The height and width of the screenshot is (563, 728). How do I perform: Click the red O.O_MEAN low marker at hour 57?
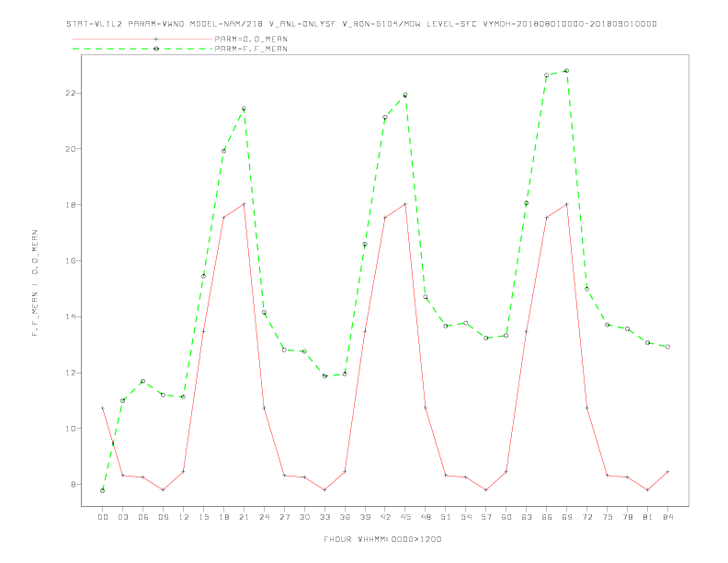click(x=486, y=489)
